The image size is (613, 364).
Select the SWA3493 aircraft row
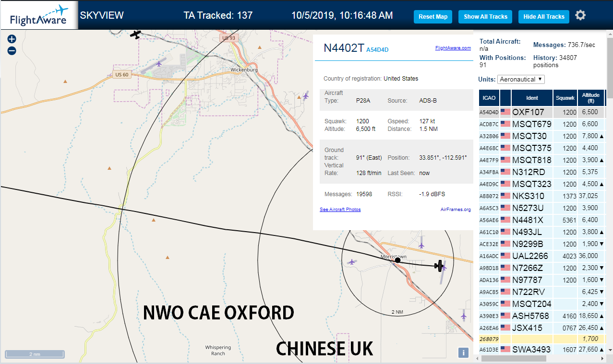pyautogui.click(x=541, y=349)
